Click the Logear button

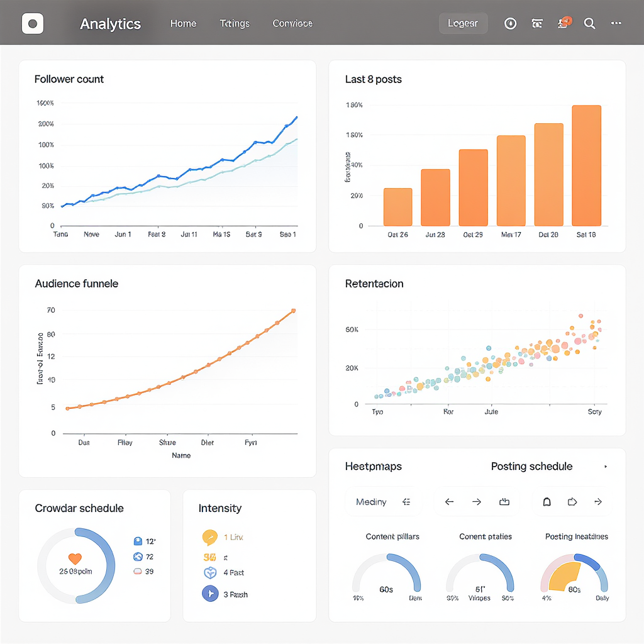(x=463, y=23)
